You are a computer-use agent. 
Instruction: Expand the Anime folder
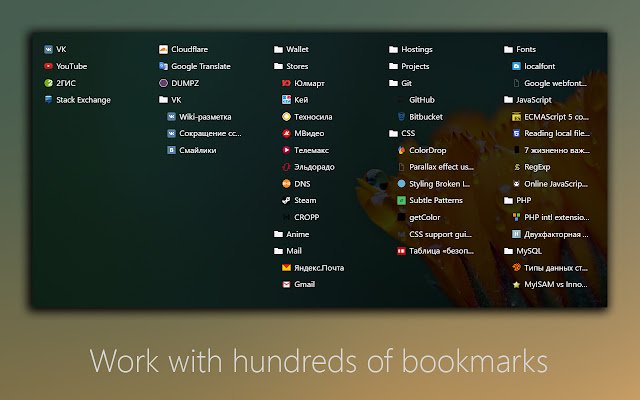pos(291,234)
